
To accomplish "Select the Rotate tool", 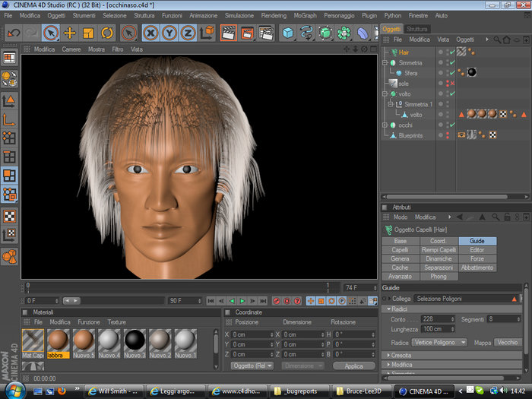I will tap(107, 33).
